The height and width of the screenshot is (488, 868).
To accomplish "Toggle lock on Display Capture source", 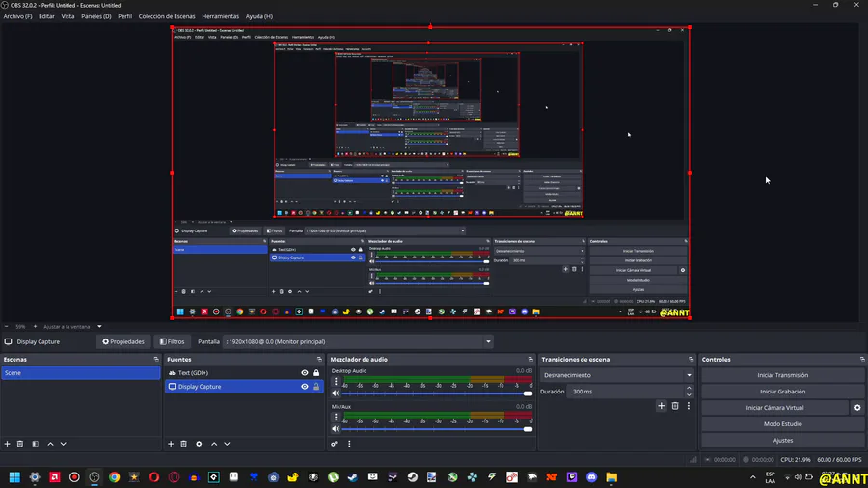I will tap(316, 387).
